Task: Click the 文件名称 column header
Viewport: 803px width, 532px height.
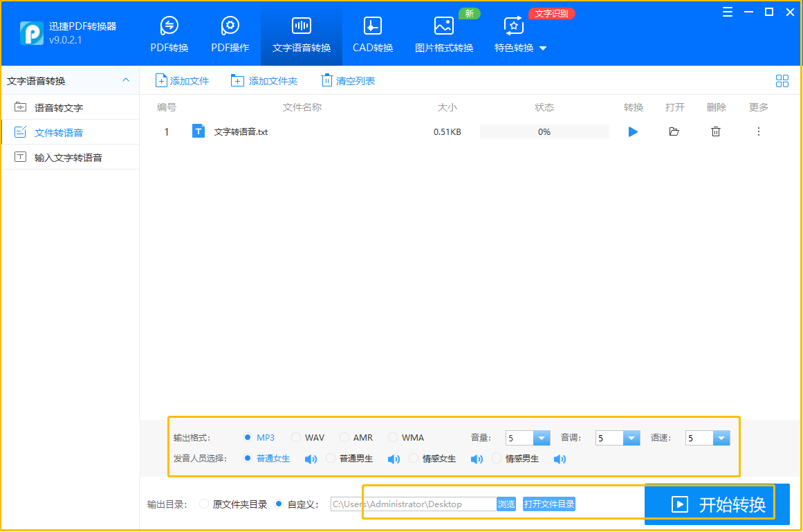Action: 302,107
